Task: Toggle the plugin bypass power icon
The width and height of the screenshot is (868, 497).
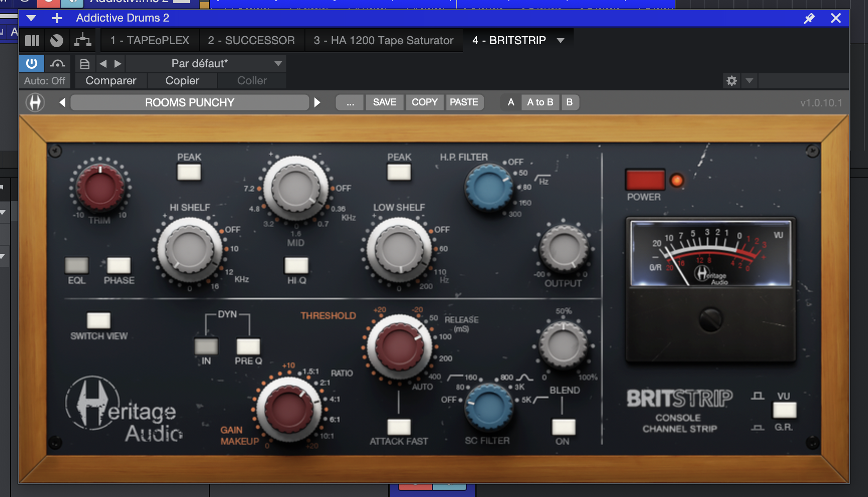Action: pyautogui.click(x=32, y=64)
